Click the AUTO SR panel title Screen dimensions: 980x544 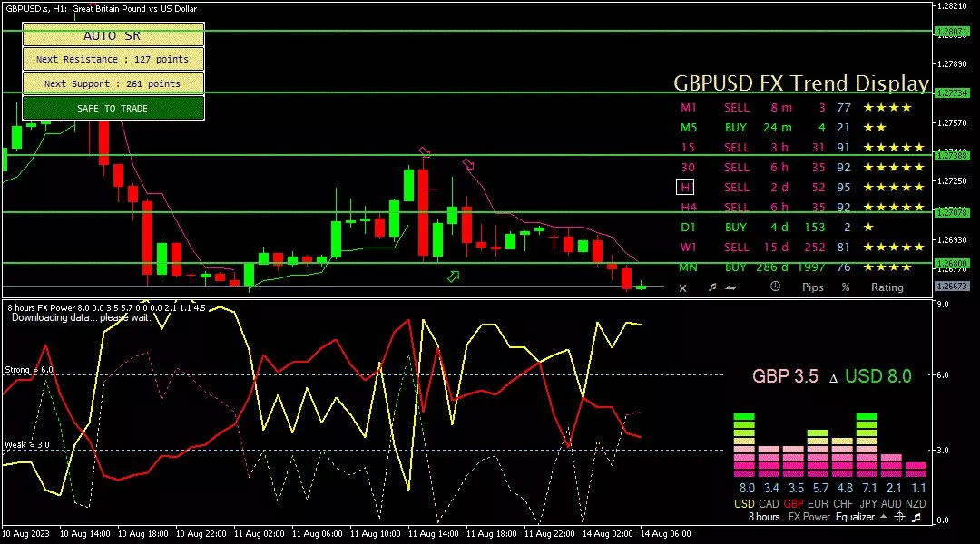[113, 35]
